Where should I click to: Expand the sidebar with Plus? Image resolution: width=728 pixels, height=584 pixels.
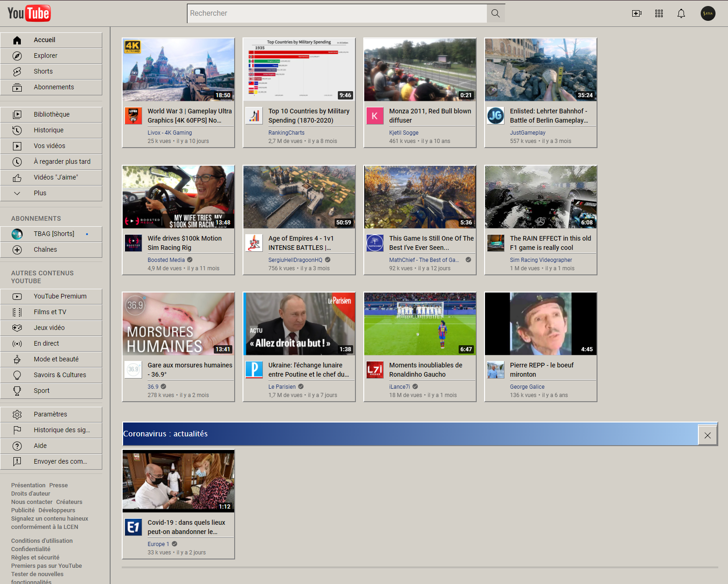pos(51,193)
